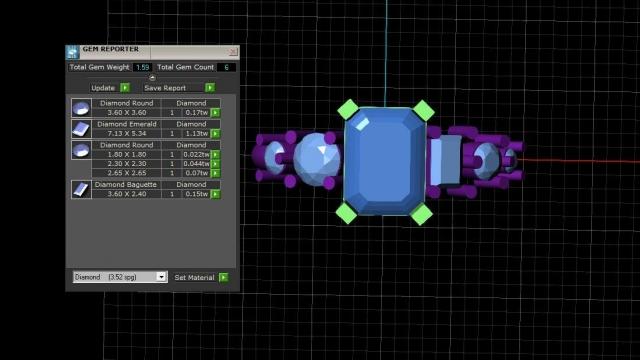Click the Save Report button label
The image size is (640, 360).
click(165, 88)
